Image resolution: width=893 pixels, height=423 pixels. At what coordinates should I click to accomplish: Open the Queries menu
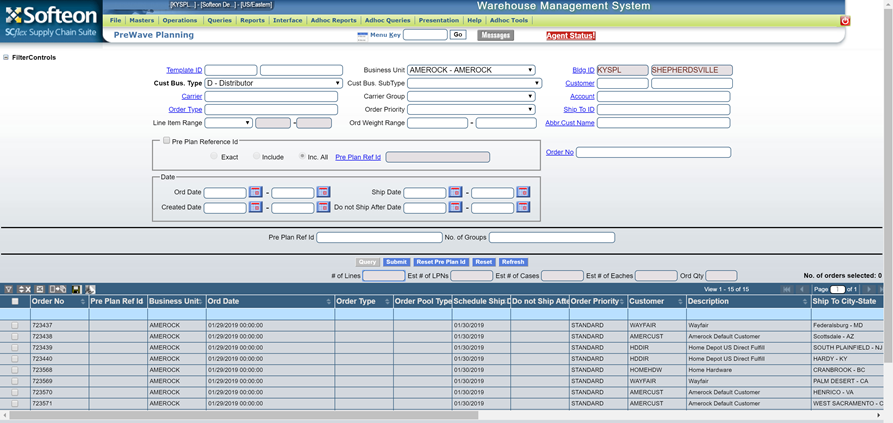click(219, 20)
